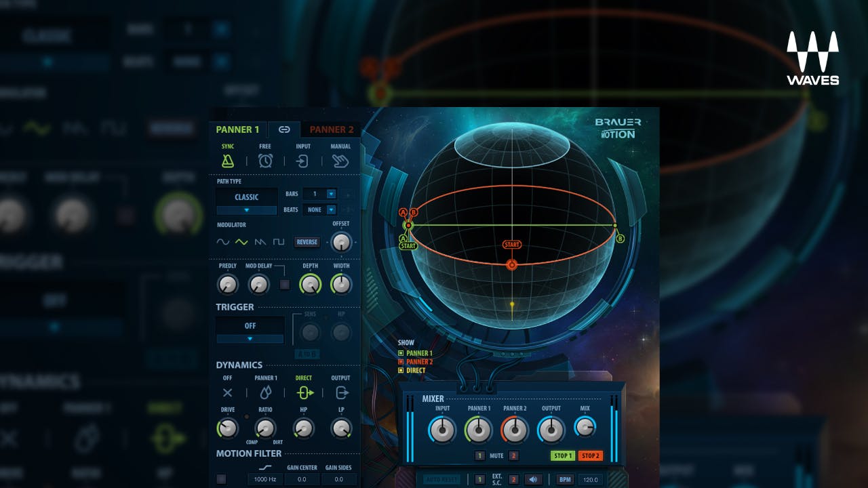Image resolution: width=868 pixels, height=488 pixels.
Task: Click the Predly knob
Action: point(228,285)
